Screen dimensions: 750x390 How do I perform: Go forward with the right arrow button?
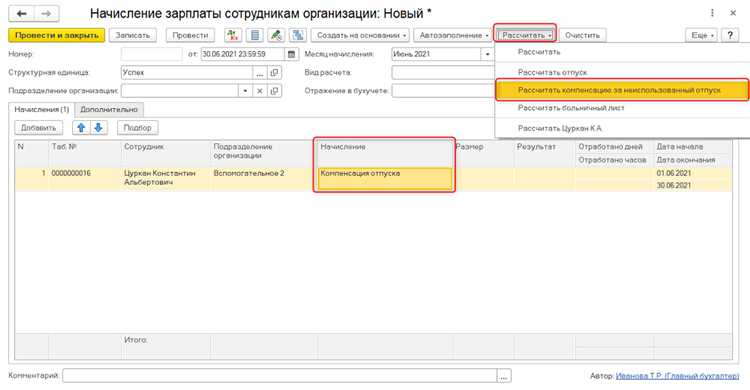[46, 13]
